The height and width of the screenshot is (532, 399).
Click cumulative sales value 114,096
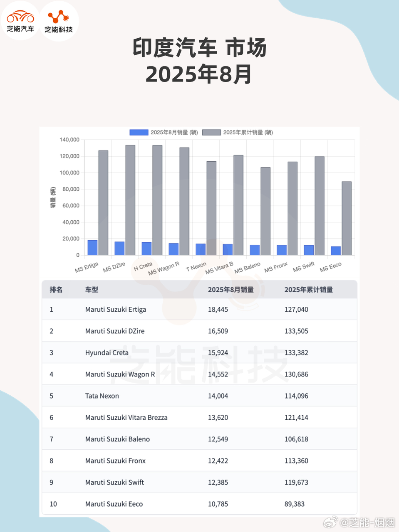click(296, 396)
